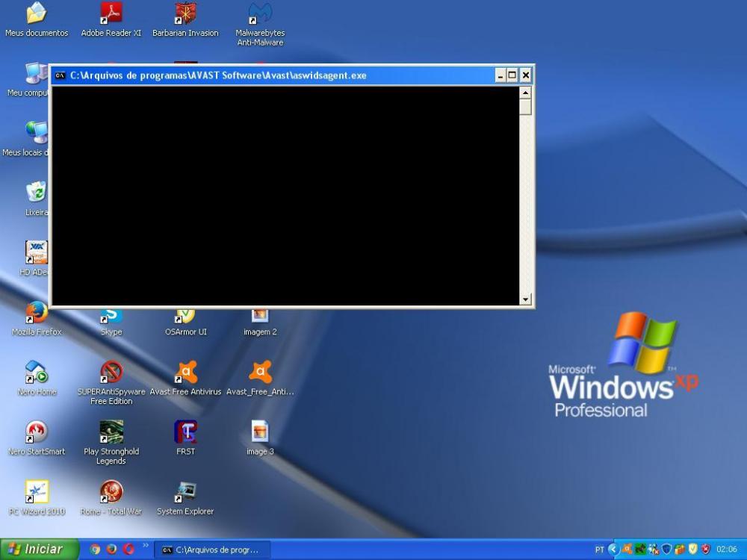This screenshot has width=747, height=560.
Task: Expand hidden system tray icons arrow
Action: [614, 550]
